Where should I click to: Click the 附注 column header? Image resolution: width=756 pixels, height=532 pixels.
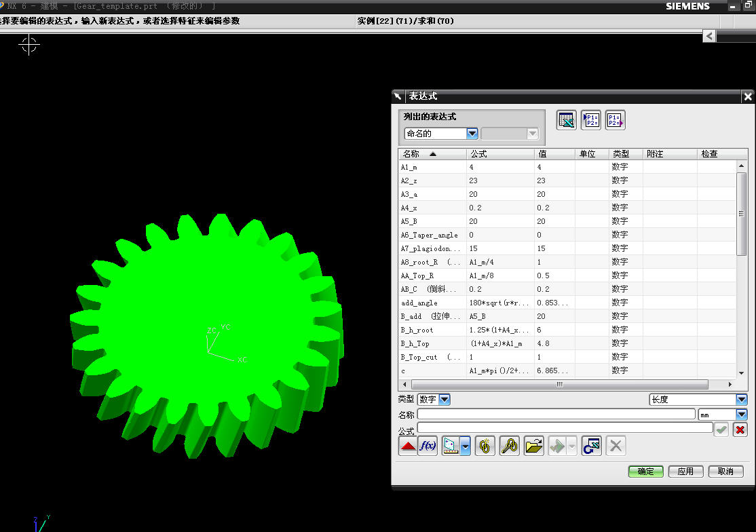click(670, 154)
